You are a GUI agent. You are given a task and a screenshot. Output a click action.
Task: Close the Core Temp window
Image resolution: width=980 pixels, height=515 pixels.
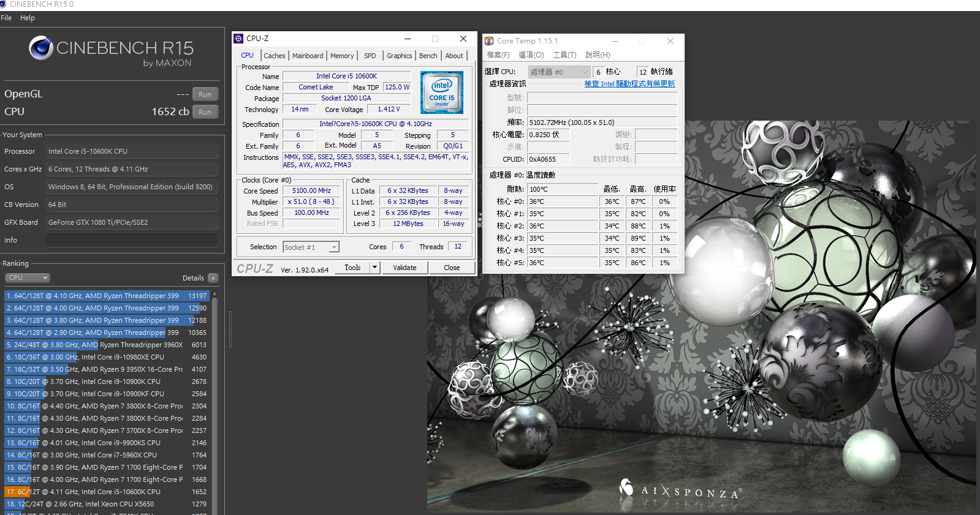pos(670,41)
